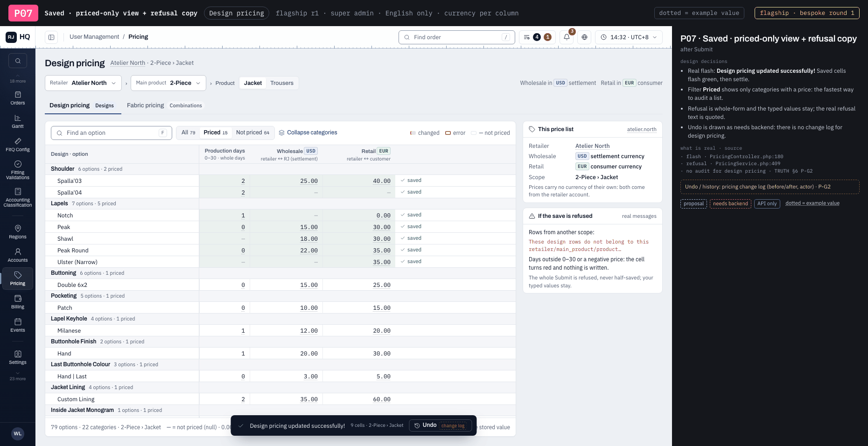
Task: Open Accounting Classification in sidebar
Action: (18, 197)
